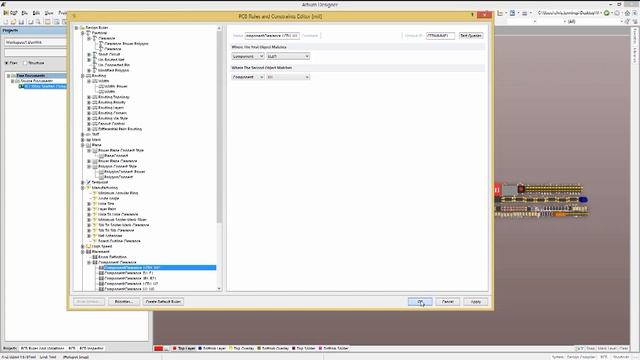Click the High Speed category icon

[x=88, y=247]
